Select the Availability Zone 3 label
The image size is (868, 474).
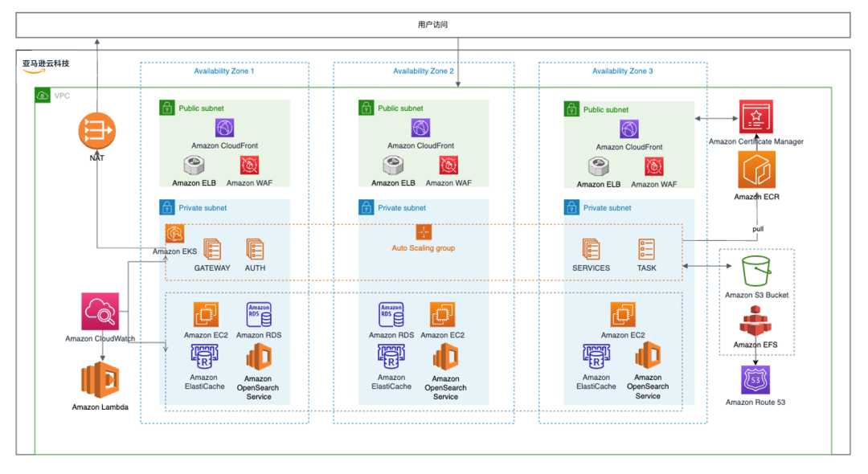point(623,71)
